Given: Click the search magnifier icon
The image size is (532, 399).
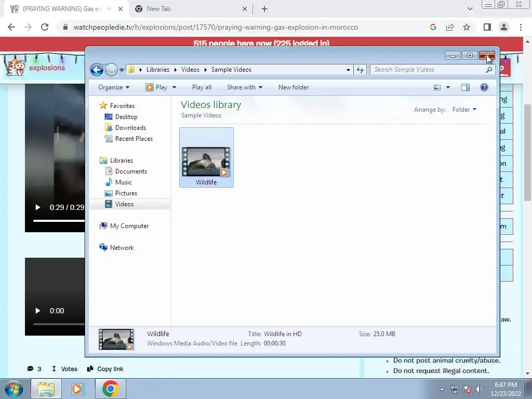Looking at the screenshot, I should click(489, 70).
